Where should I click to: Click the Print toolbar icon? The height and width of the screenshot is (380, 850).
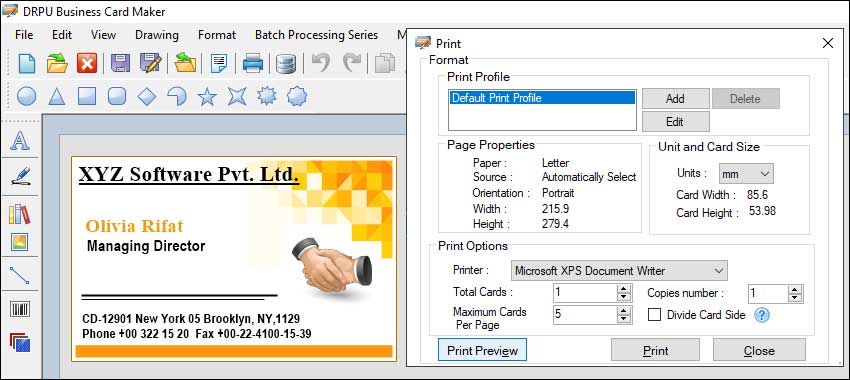click(x=253, y=63)
